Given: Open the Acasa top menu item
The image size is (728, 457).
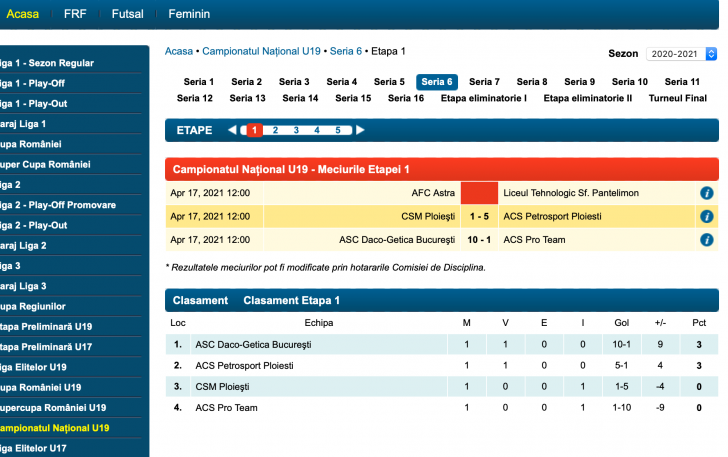Looking at the screenshot, I should coord(23,14).
